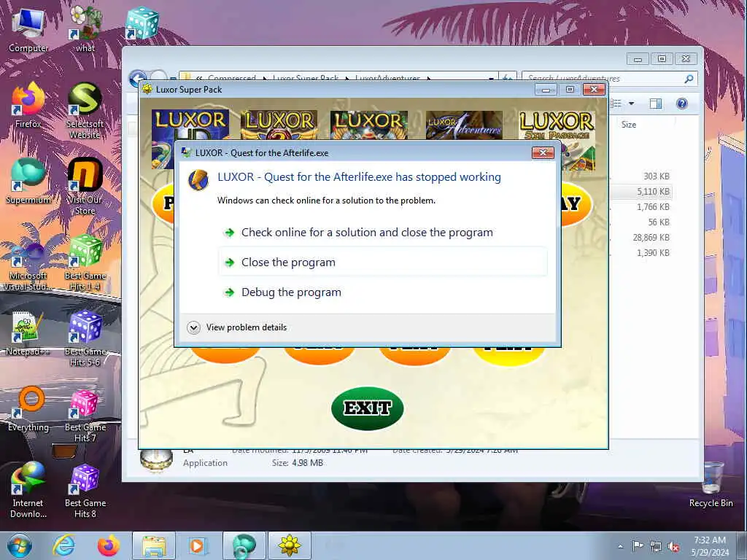Click the Explorer search magnifier icon
This screenshot has width=747, height=560.
pyautogui.click(x=689, y=79)
